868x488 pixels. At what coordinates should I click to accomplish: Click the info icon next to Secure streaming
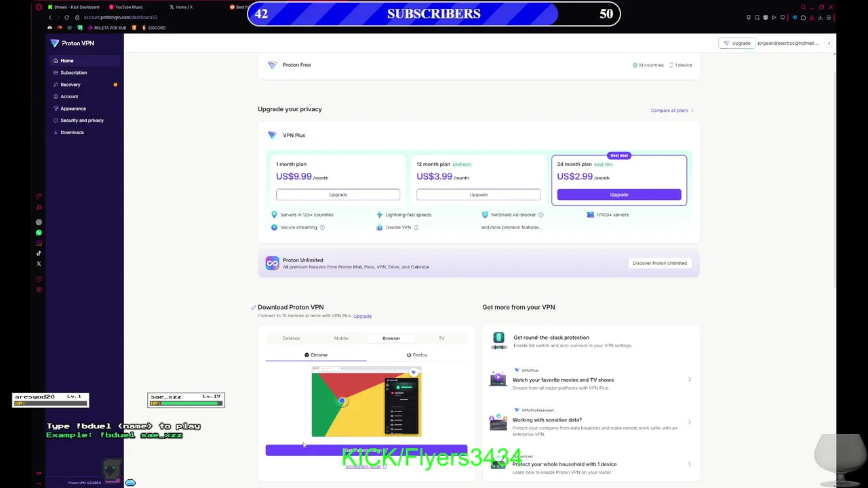[322, 227]
